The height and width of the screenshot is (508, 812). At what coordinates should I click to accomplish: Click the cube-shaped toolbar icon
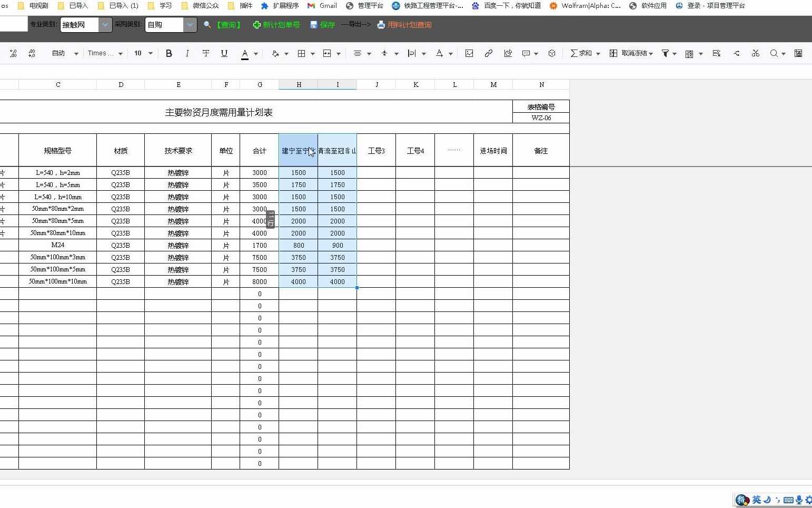click(x=552, y=53)
